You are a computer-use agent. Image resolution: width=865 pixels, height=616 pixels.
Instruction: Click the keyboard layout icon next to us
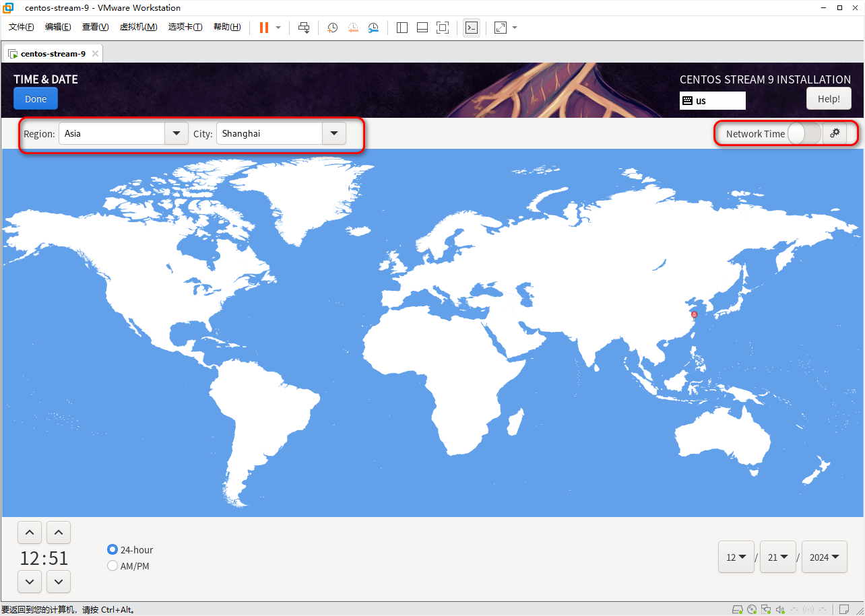click(687, 100)
